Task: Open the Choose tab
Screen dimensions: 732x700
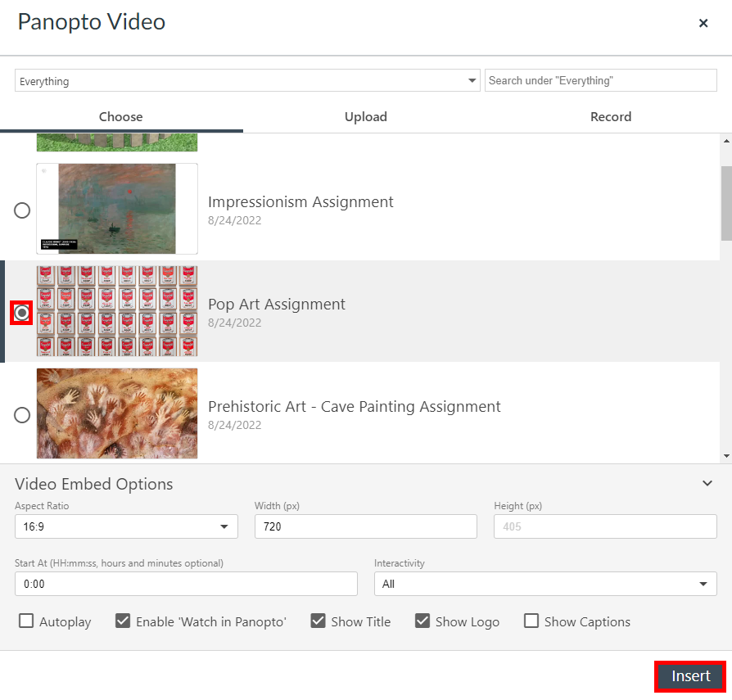Action: coord(121,116)
